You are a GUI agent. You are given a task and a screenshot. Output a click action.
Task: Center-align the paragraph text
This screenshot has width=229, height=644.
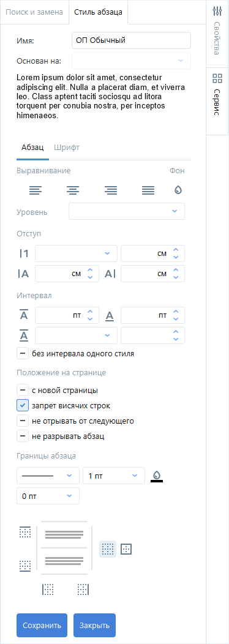(73, 190)
